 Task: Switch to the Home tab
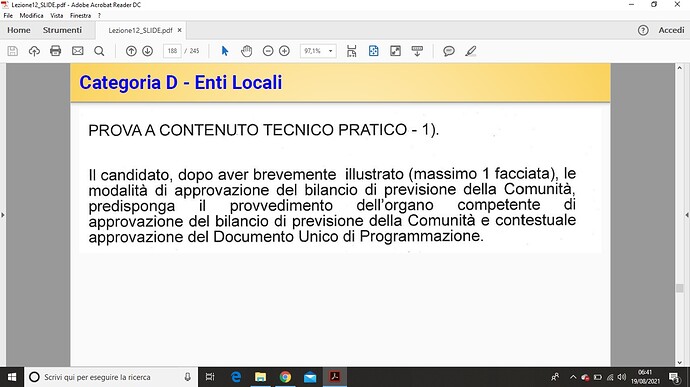pos(18,30)
